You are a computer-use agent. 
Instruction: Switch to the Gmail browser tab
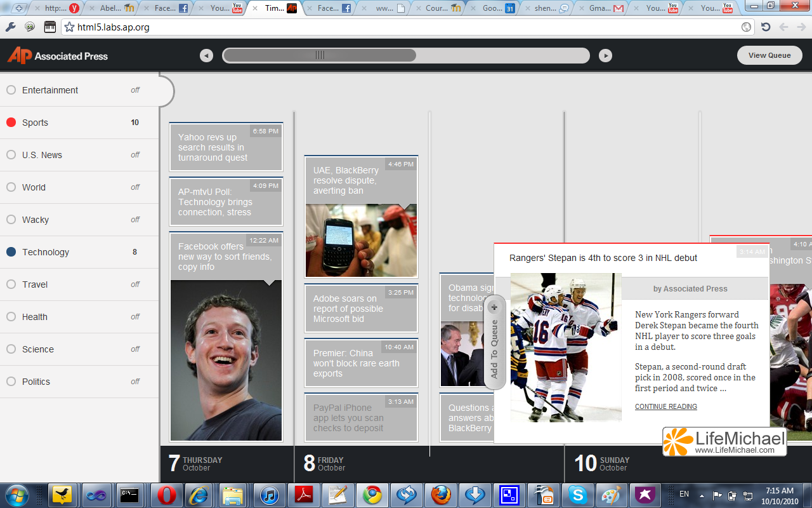click(601, 8)
